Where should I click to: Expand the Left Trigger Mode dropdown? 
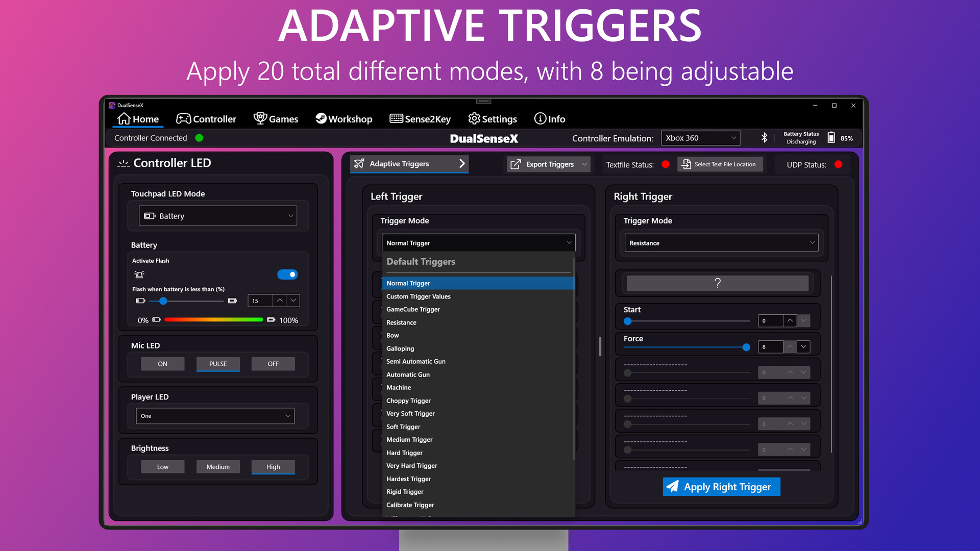pos(477,242)
